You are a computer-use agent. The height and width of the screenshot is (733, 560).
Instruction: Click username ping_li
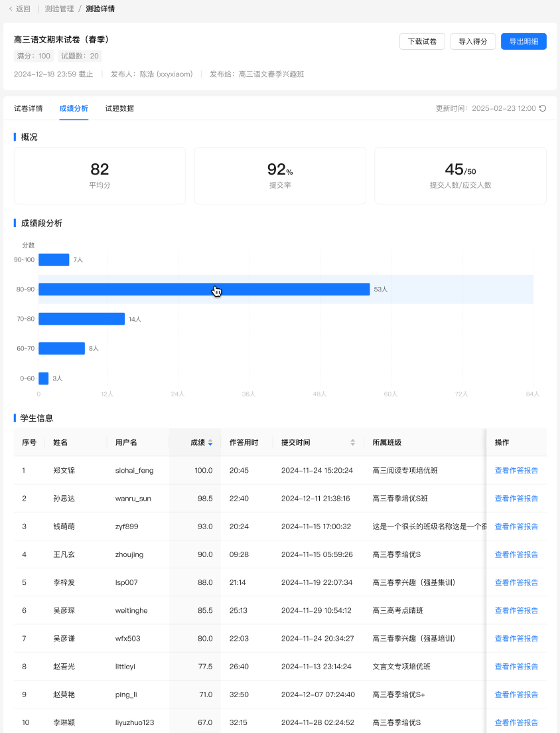tap(126, 694)
